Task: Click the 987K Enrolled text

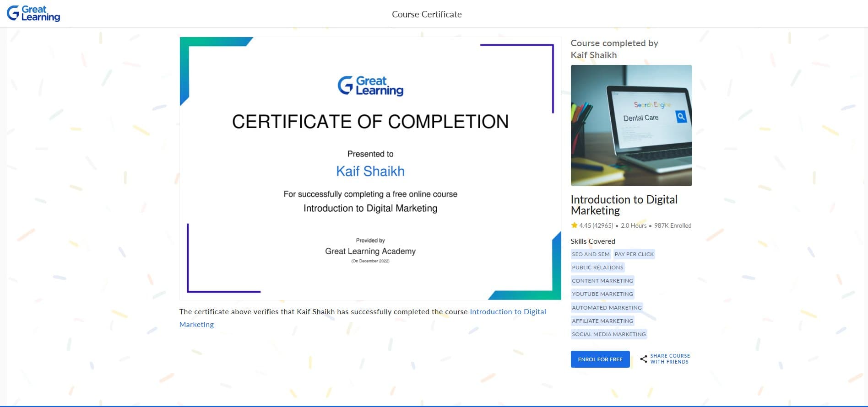Action: tap(673, 225)
